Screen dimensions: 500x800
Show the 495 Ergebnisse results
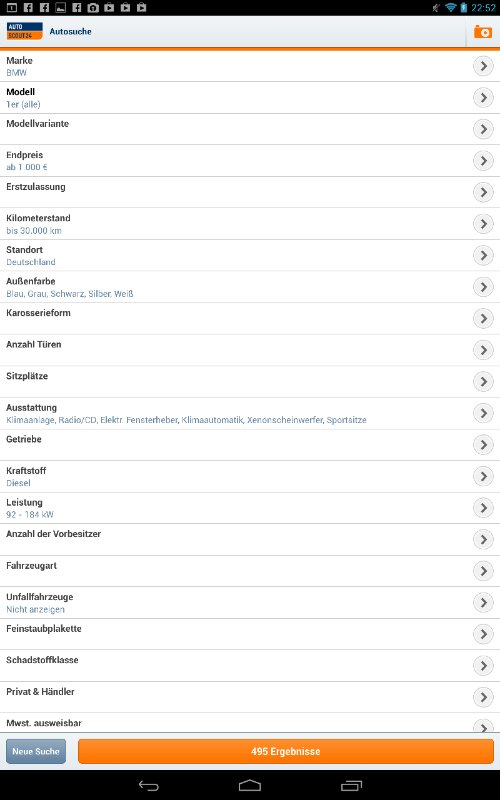point(286,752)
